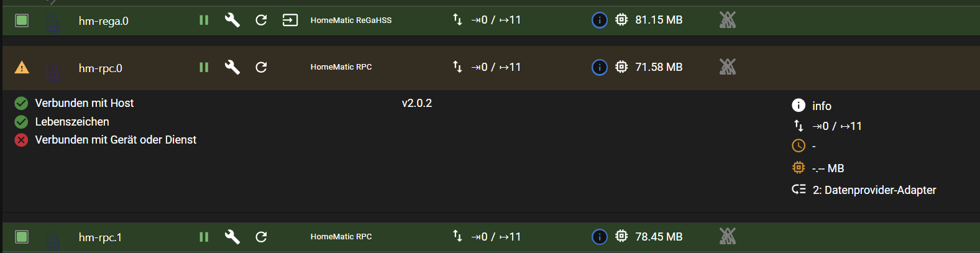
Task: Edit the Datenprovider-Adapter tier setting
Action: 873,190
